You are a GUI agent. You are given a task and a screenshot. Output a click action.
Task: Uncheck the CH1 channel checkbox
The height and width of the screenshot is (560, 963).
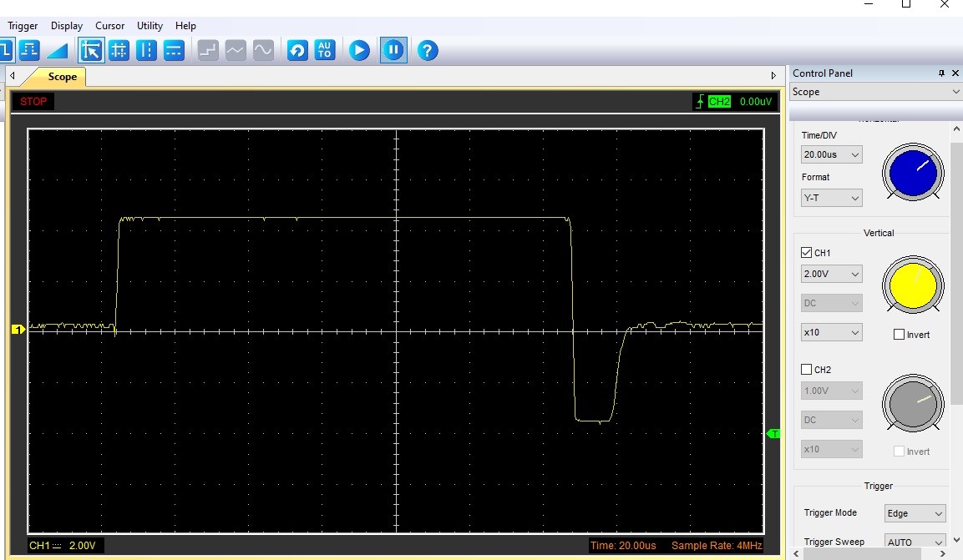click(x=807, y=253)
